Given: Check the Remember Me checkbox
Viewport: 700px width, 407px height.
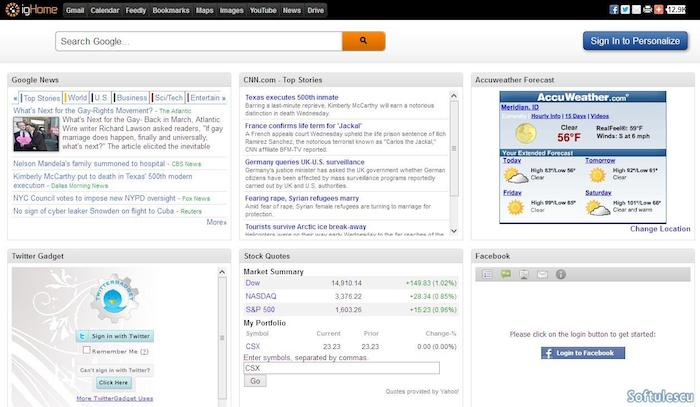Looking at the screenshot, I should coord(87,351).
